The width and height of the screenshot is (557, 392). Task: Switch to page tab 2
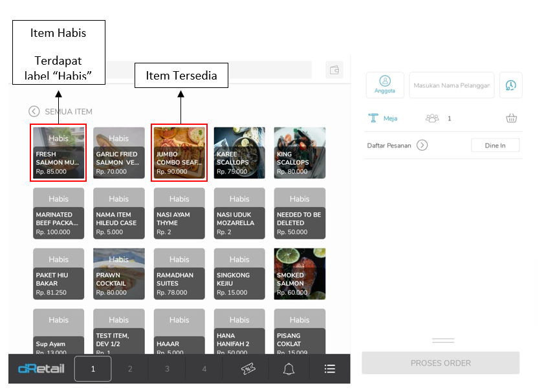(130, 369)
